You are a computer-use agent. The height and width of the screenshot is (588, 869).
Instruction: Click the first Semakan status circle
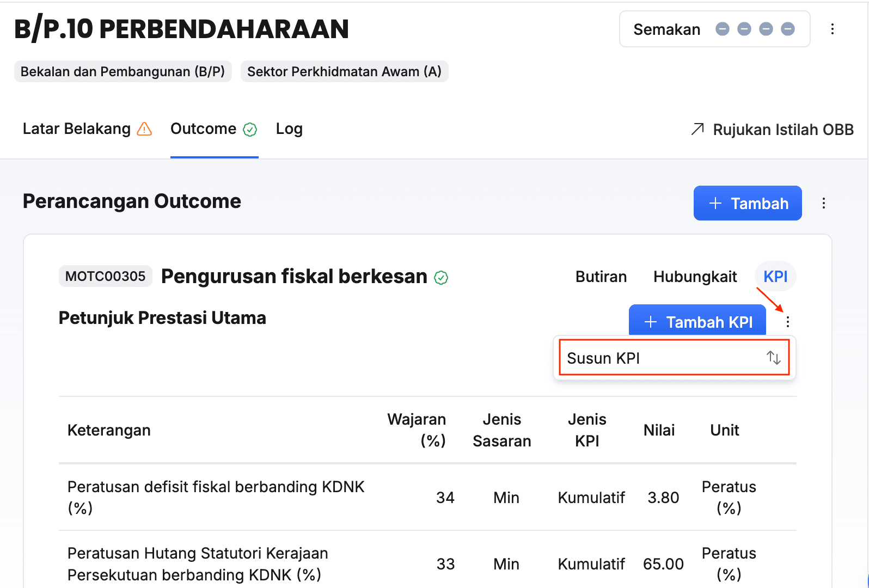point(722,29)
